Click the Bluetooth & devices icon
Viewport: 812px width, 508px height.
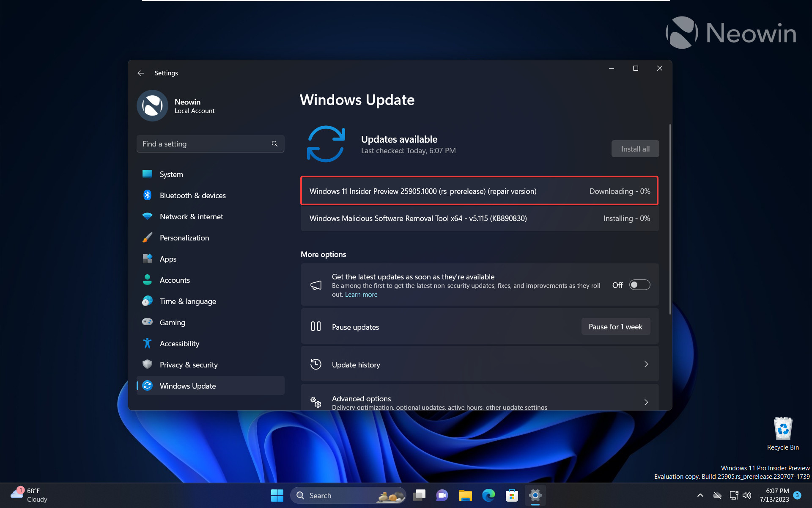click(x=147, y=195)
